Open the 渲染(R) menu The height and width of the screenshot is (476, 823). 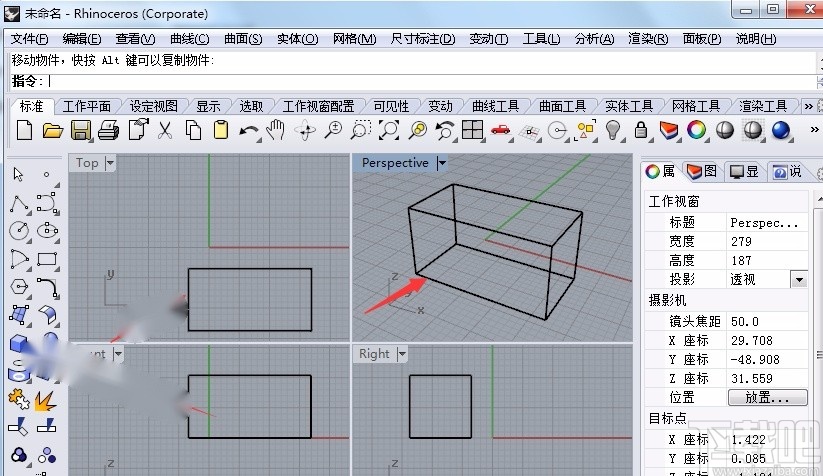[648, 39]
